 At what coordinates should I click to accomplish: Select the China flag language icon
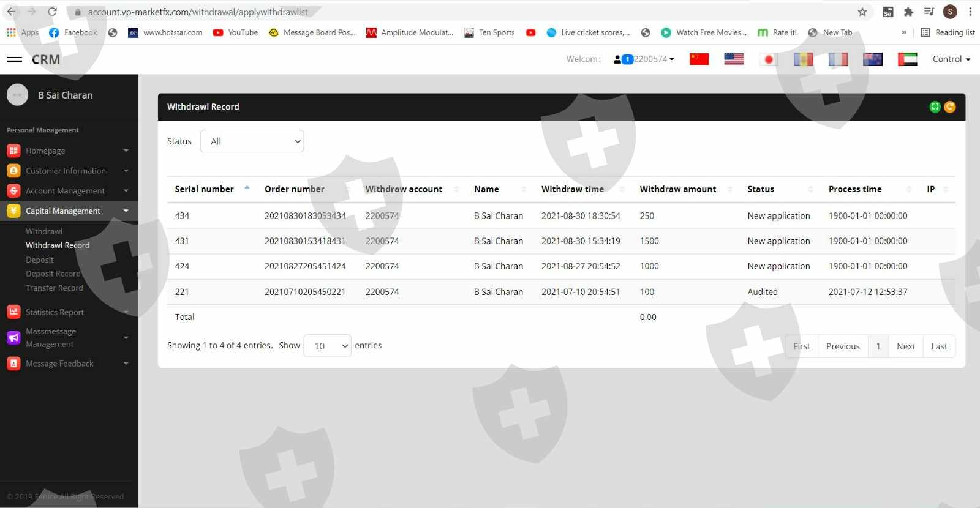point(699,59)
